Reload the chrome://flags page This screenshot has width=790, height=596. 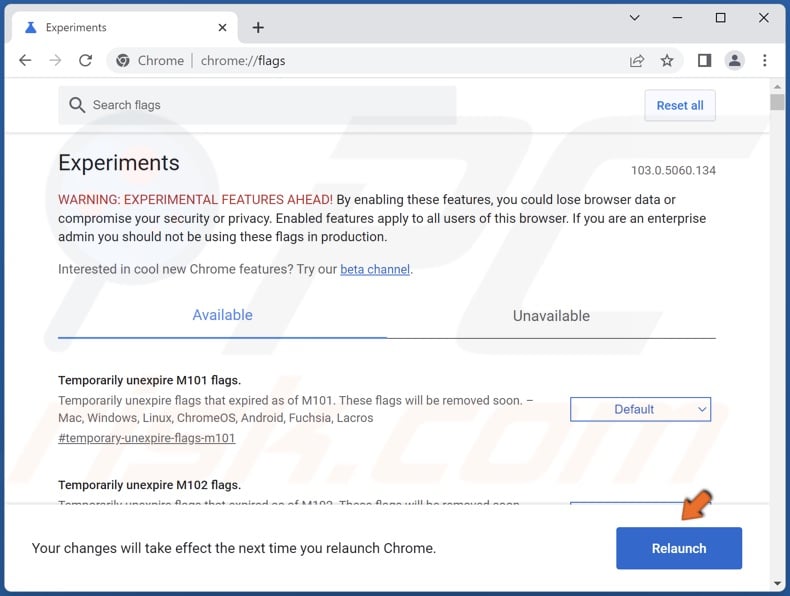85,60
